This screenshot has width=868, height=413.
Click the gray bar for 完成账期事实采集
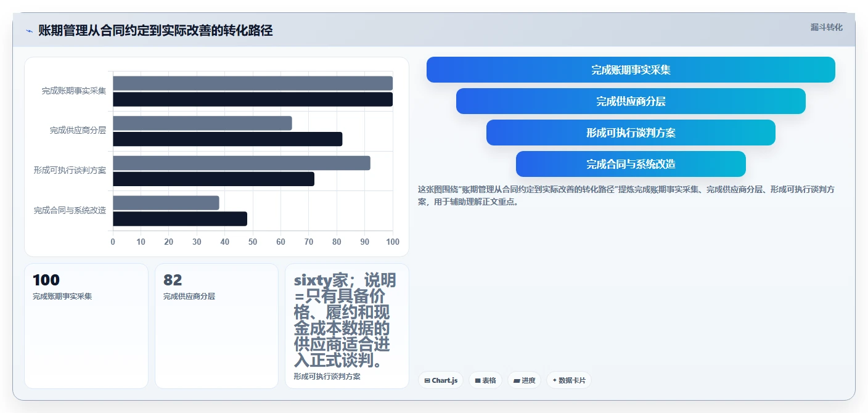pos(253,83)
